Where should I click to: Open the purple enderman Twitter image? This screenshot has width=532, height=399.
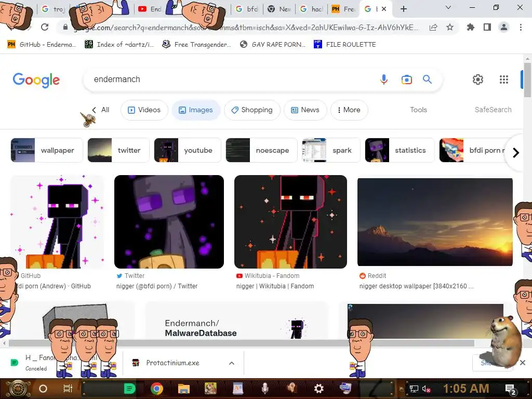[169, 222]
